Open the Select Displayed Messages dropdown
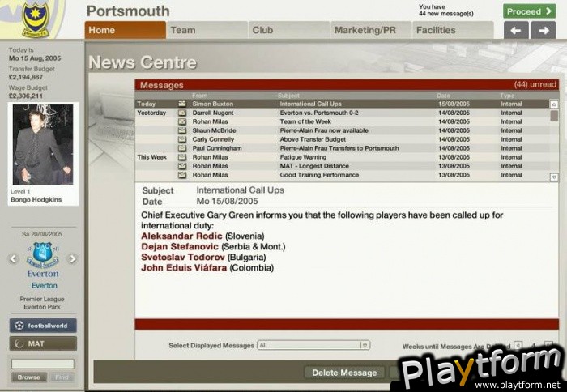Viewport: 567px width, 392px height. (x=313, y=345)
